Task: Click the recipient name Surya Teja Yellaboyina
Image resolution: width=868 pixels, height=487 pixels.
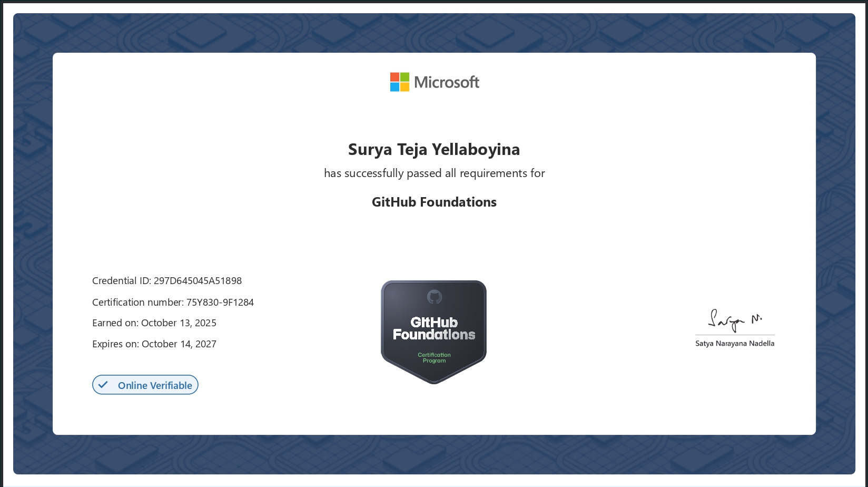Action: click(x=434, y=149)
